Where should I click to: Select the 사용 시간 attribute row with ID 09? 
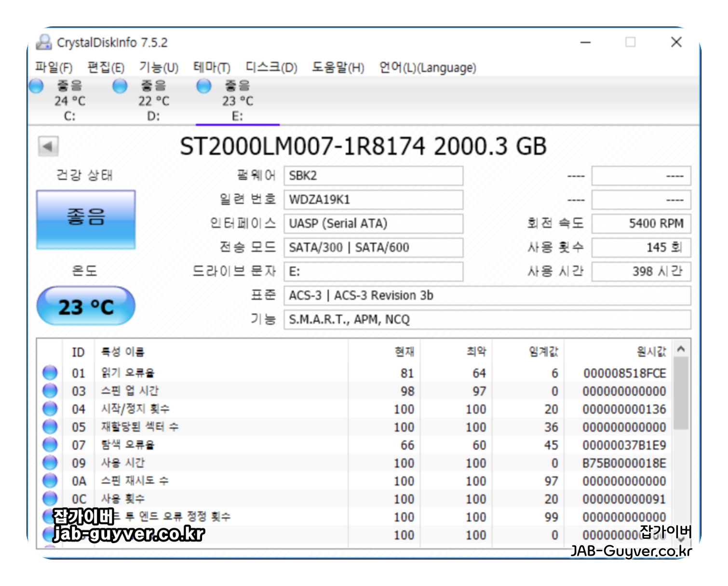[x=355, y=463]
